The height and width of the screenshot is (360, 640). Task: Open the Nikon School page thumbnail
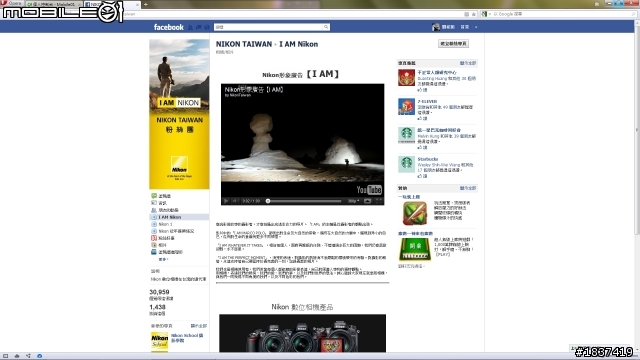[159, 341]
